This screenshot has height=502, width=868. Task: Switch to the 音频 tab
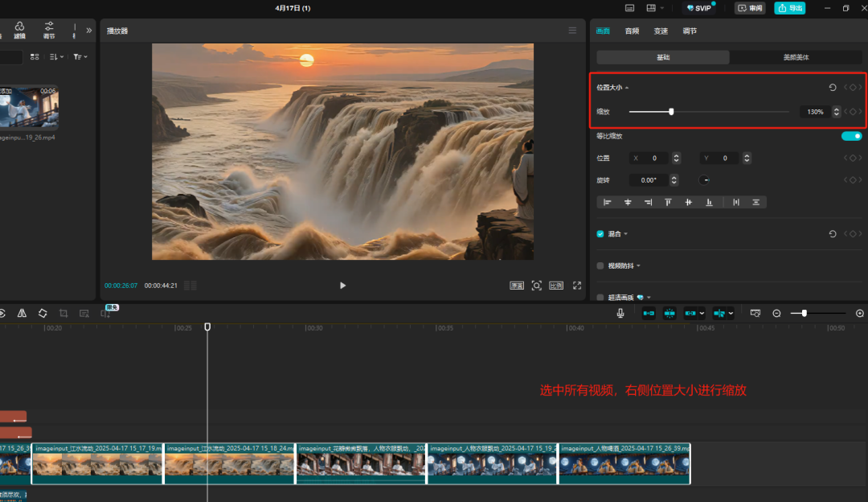click(x=632, y=31)
